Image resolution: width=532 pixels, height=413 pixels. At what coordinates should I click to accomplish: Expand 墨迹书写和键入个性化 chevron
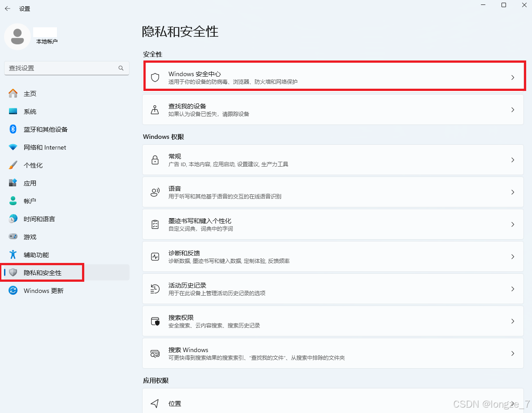click(x=513, y=224)
